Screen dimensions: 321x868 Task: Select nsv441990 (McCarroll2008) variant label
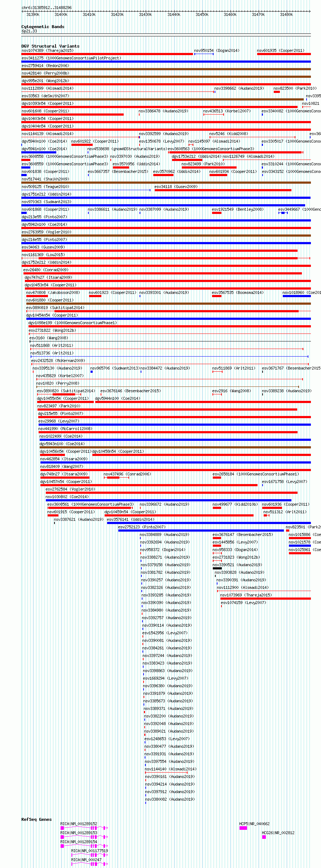coord(65,429)
